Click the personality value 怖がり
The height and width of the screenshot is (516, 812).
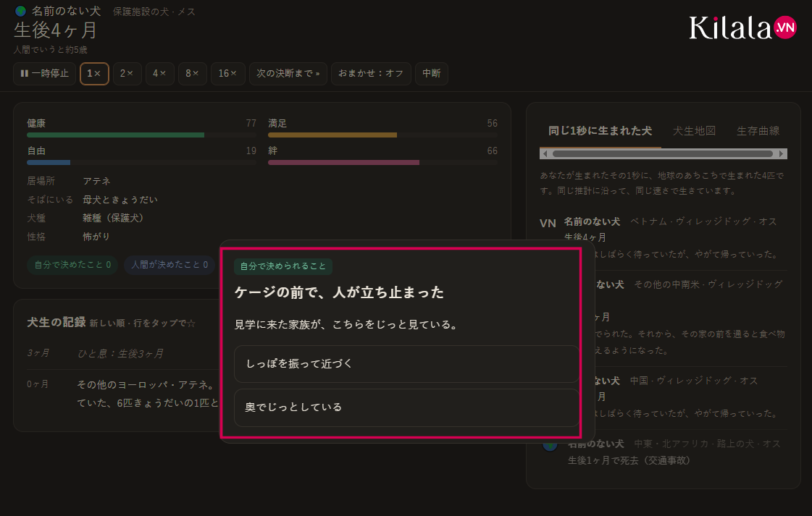(96, 237)
